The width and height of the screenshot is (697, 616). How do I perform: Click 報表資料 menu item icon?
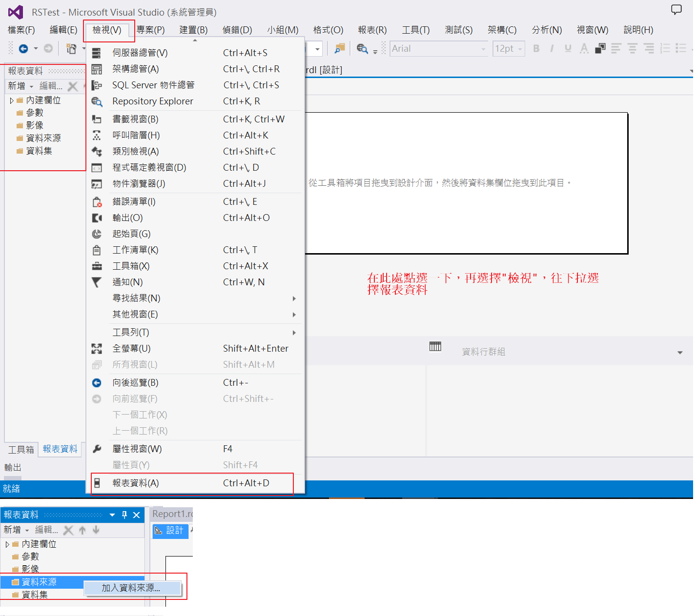pyautogui.click(x=97, y=483)
